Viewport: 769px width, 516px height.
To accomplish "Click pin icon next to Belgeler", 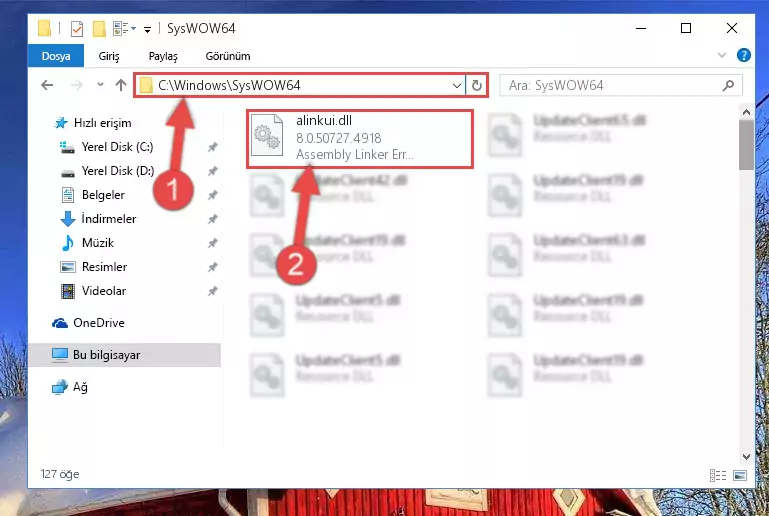I will click(x=212, y=195).
